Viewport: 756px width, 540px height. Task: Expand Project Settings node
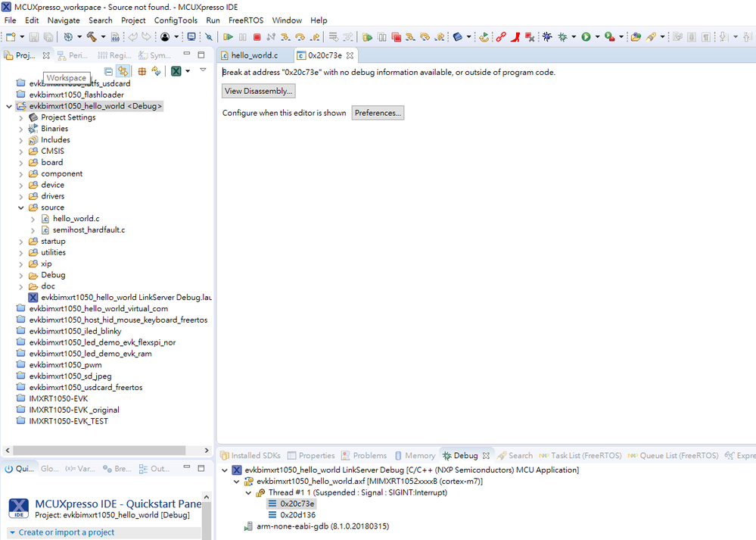point(20,117)
